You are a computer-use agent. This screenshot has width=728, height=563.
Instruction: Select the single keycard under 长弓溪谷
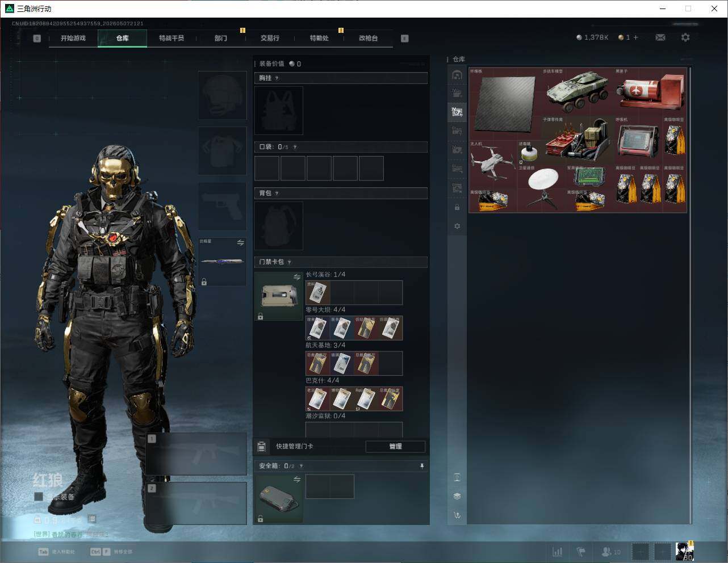[318, 292]
